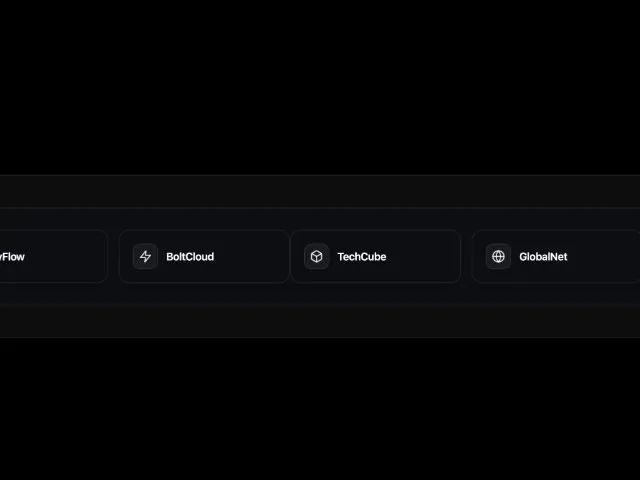Click empty space inside the BoltCloud card
Image resolution: width=640 pixels, height=480 pixels.
[x=251, y=256]
